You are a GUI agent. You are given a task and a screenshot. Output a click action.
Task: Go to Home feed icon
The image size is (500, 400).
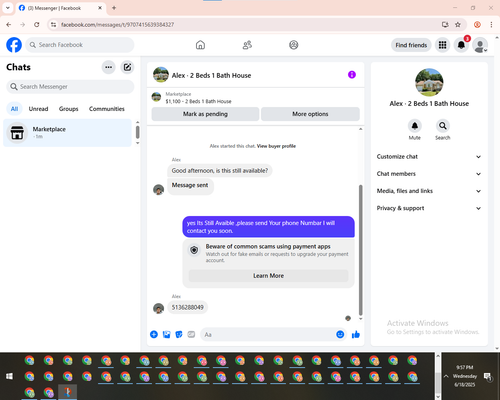[200, 45]
